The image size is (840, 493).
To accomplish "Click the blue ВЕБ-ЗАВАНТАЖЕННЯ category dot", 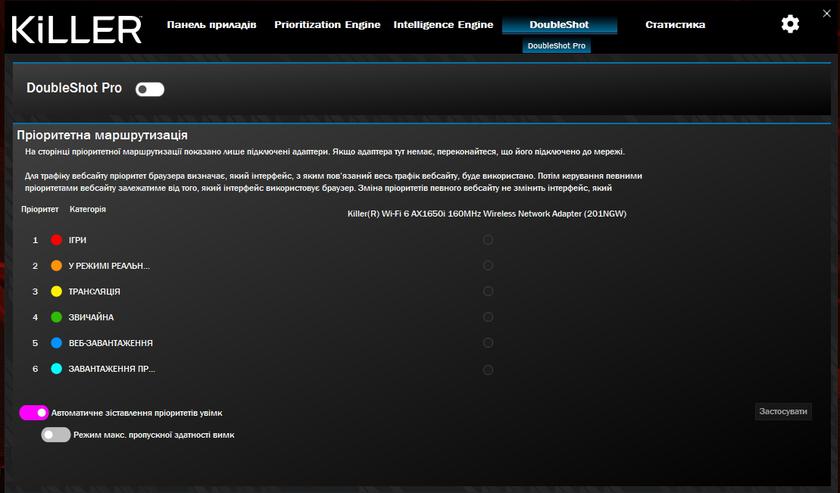I will coord(56,343).
